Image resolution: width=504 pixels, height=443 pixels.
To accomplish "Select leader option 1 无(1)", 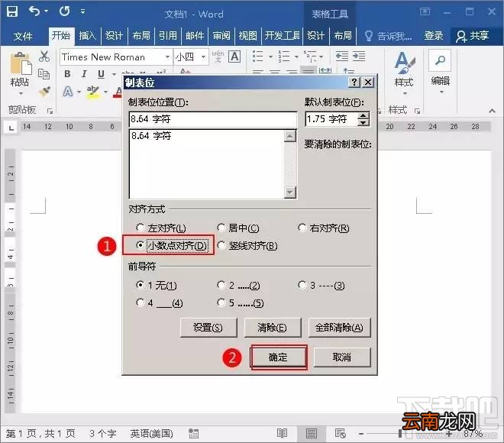I will 141,285.
